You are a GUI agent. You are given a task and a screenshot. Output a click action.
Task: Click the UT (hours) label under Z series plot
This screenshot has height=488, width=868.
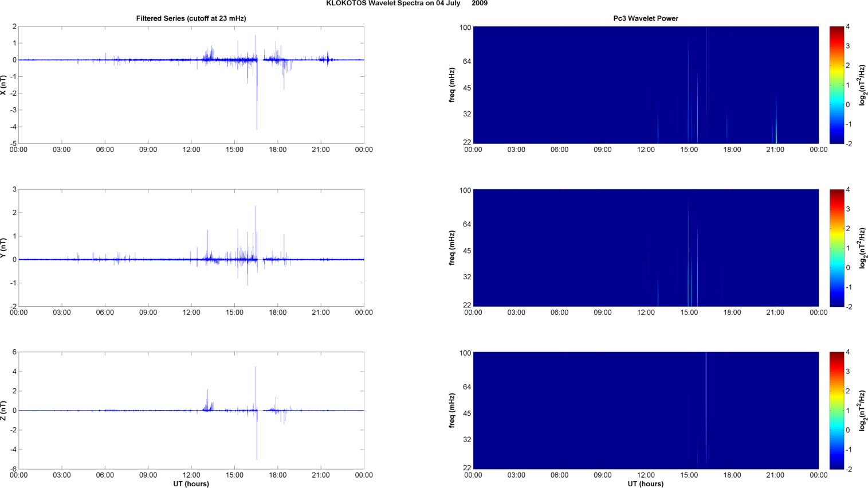pyautogui.click(x=191, y=484)
